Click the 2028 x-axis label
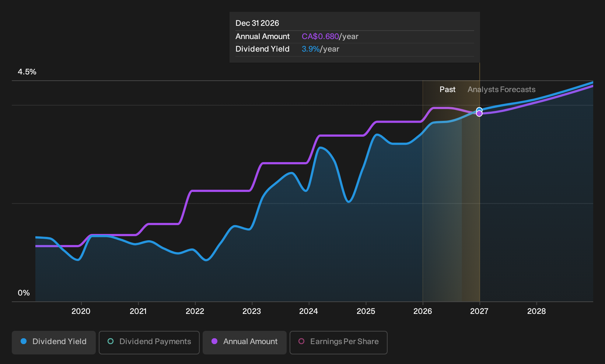 [x=536, y=311]
